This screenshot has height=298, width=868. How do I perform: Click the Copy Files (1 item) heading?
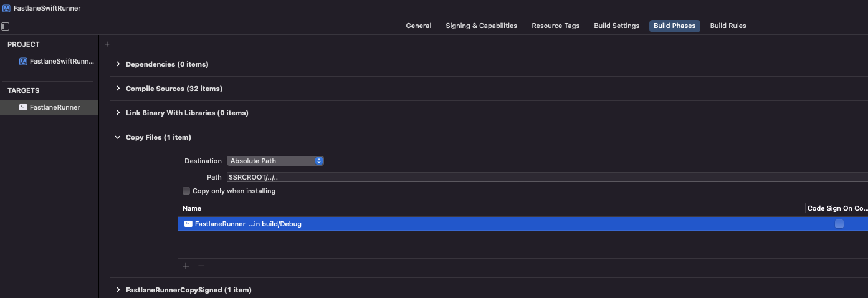(158, 137)
